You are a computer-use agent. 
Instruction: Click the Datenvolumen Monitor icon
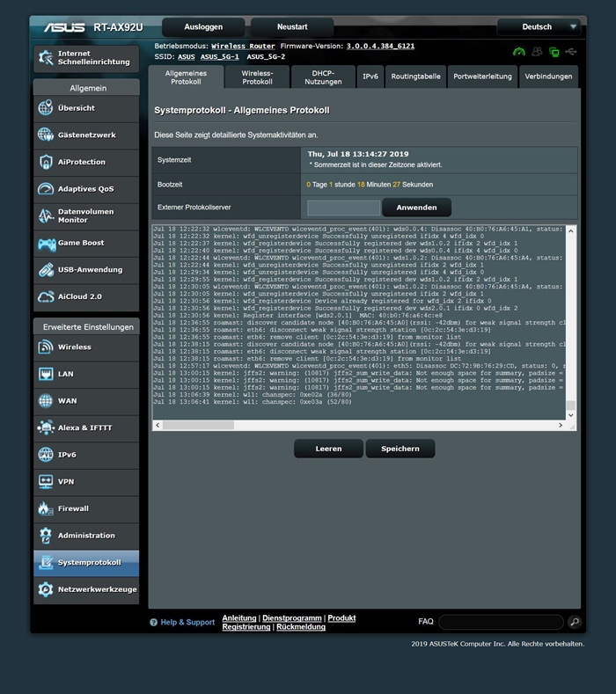pyautogui.click(x=45, y=216)
